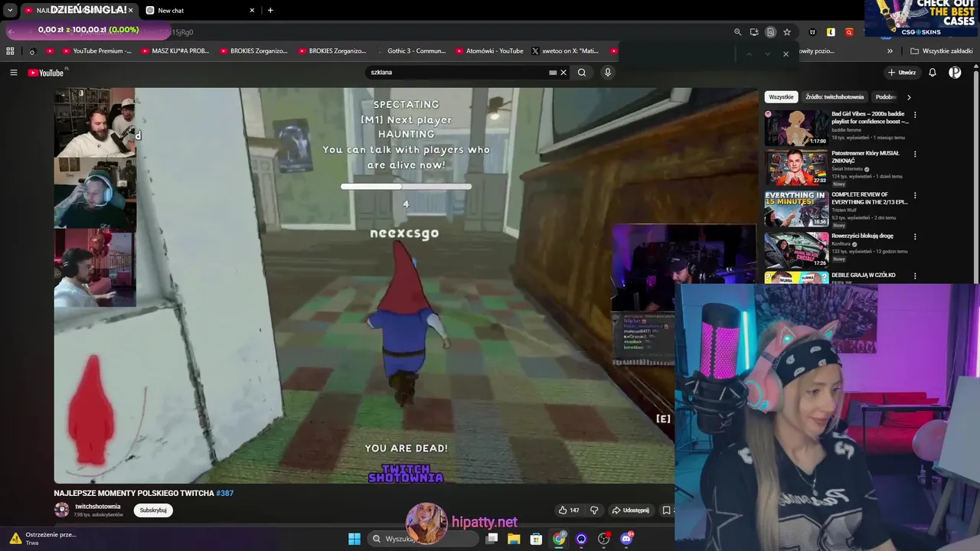Click the Windows taskbar search box
This screenshot has height=551, width=980.
(x=423, y=539)
